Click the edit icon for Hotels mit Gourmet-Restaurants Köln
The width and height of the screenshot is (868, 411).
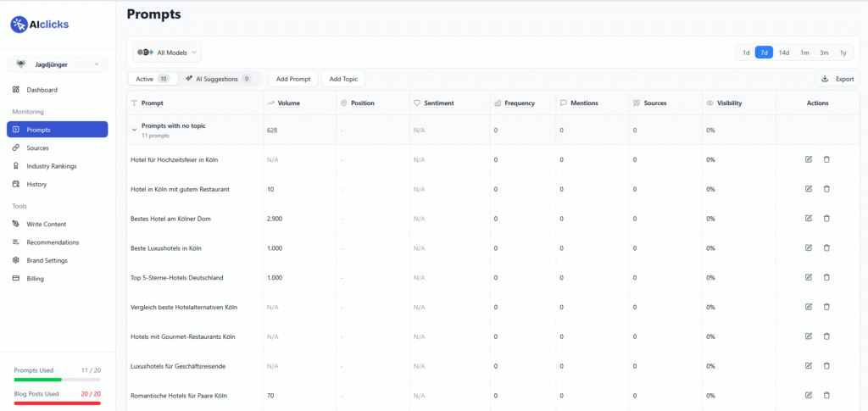point(809,336)
